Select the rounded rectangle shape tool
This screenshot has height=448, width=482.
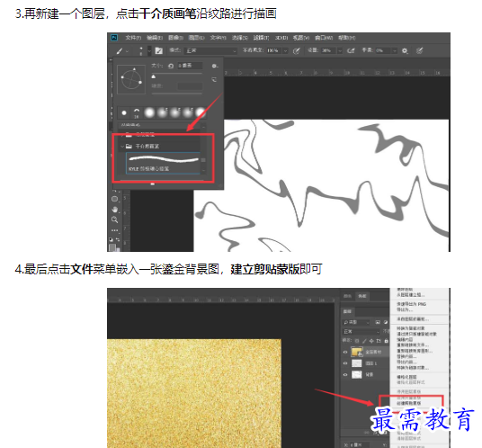point(115,199)
